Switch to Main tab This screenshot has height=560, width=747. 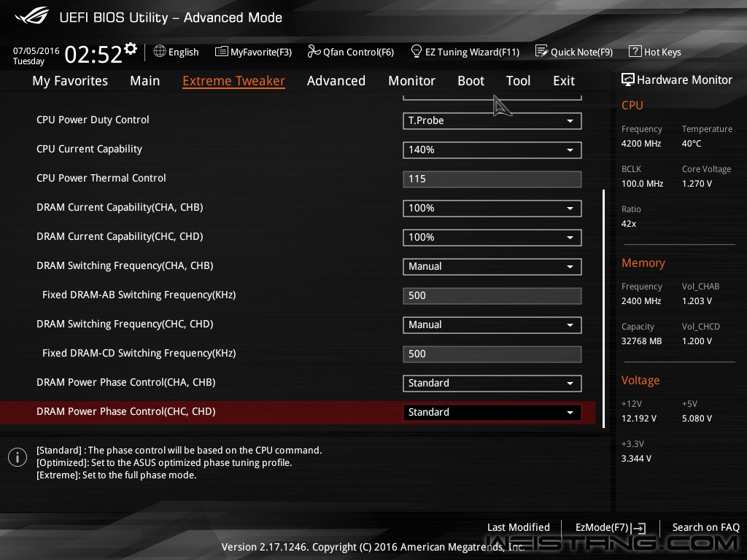pyautogui.click(x=145, y=81)
